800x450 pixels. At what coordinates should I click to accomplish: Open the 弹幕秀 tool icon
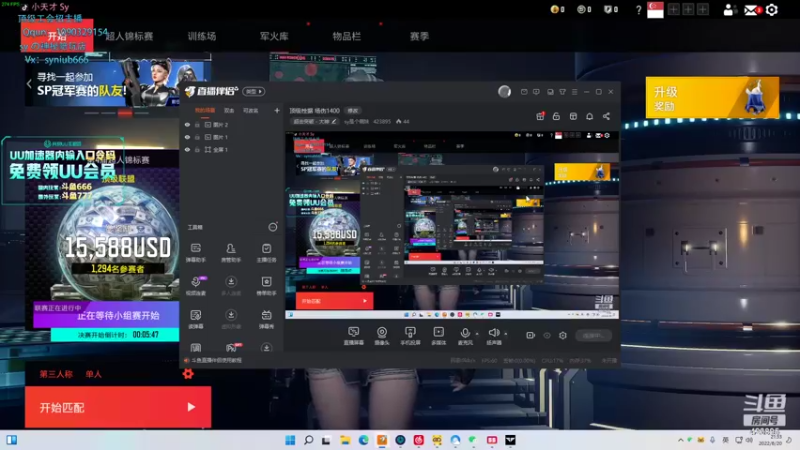tap(266, 319)
